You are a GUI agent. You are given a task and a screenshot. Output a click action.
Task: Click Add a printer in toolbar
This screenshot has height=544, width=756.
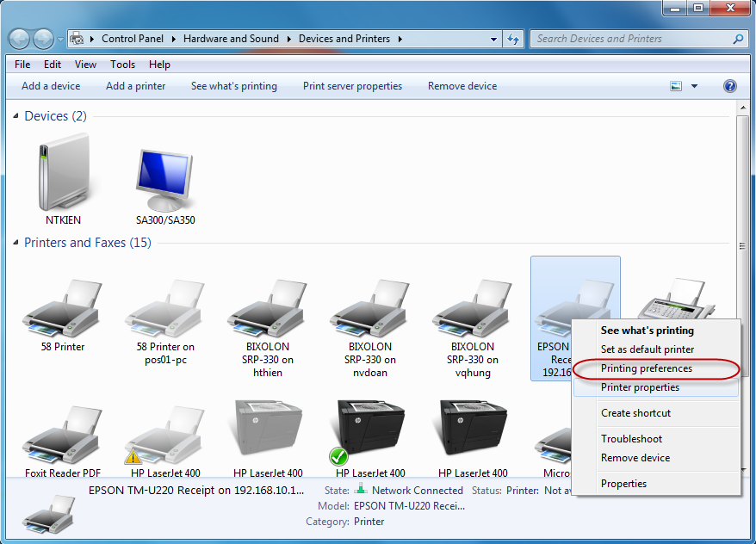(135, 86)
